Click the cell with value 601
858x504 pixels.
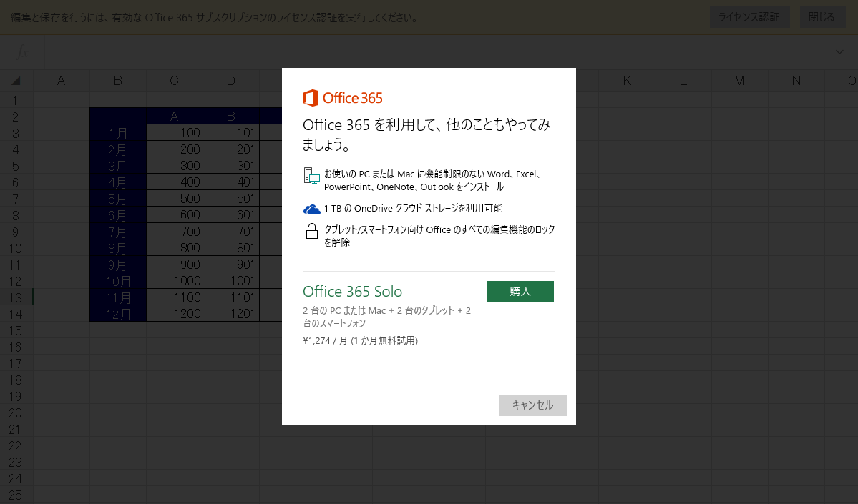[231, 215]
